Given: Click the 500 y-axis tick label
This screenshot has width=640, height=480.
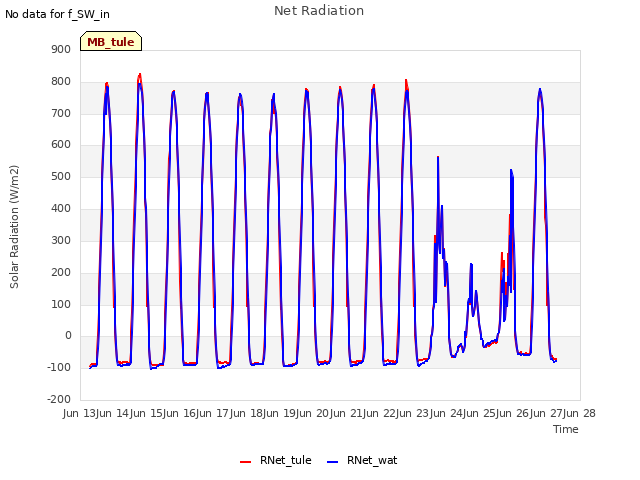Looking at the screenshot, I should (61, 177).
